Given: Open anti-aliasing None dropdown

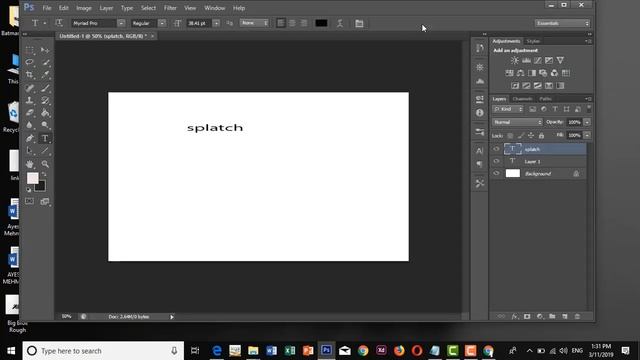Looking at the screenshot, I should pyautogui.click(x=255, y=23).
